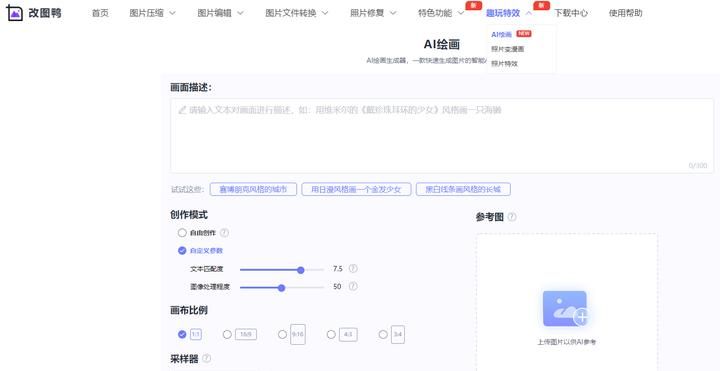Image resolution: width=720 pixels, height=371 pixels.
Task: Click the 上传图片以供AI参考 upload area
Action: (x=566, y=302)
